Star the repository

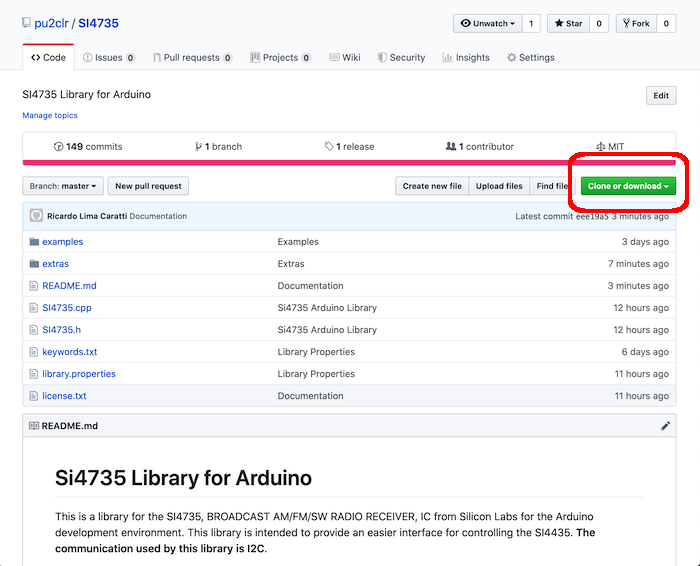pos(568,23)
